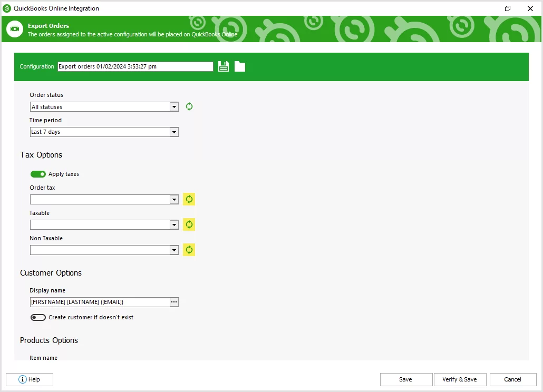Click inside the Configuration name field
The height and width of the screenshot is (392, 543).
pos(134,66)
